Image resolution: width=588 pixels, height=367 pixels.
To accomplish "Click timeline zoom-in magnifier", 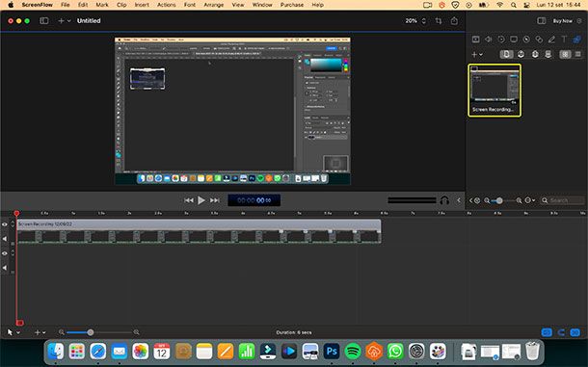I will [x=136, y=332].
